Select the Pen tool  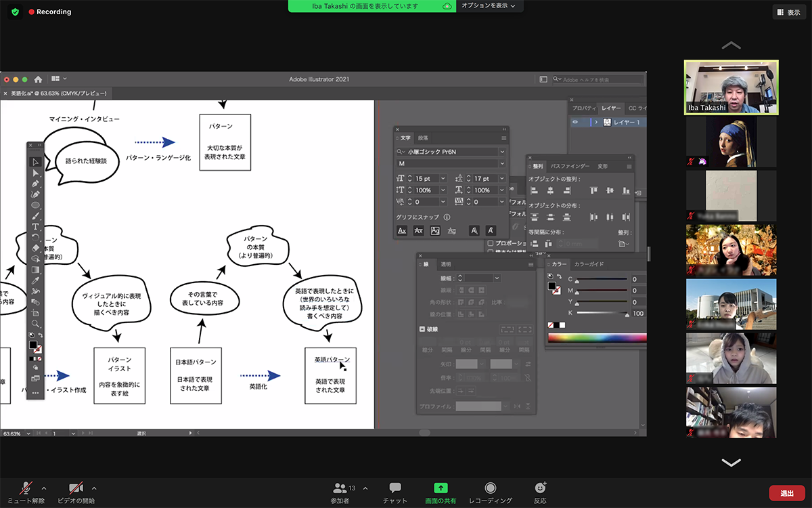36,184
